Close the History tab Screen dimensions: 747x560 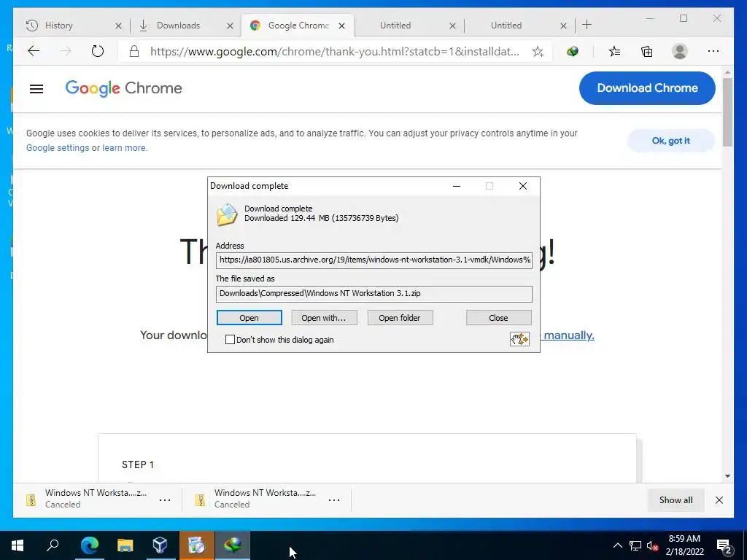click(x=119, y=26)
